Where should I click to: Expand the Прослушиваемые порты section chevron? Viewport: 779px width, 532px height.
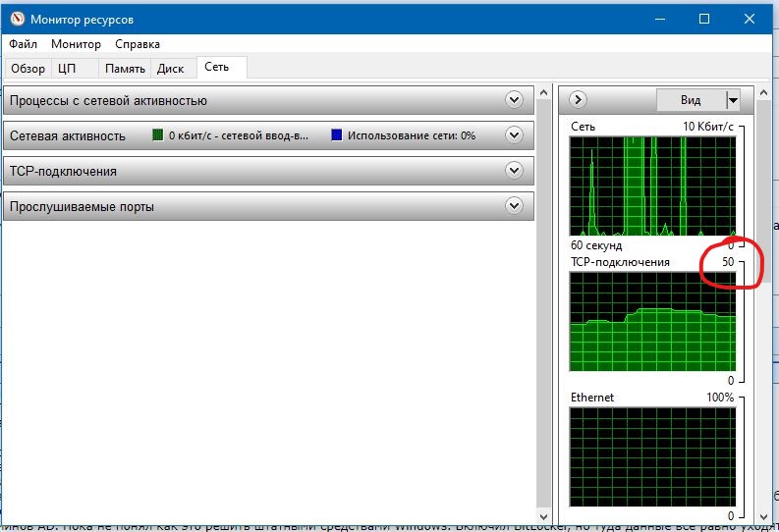[x=514, y=205]
